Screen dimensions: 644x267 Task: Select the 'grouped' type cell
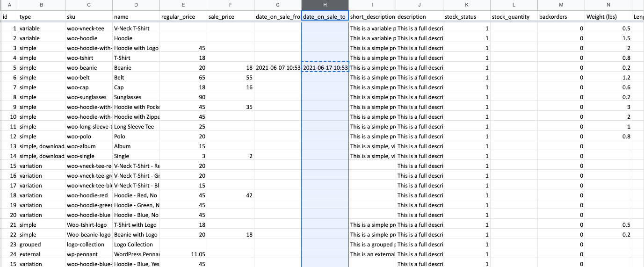click(x=41, y=245)
